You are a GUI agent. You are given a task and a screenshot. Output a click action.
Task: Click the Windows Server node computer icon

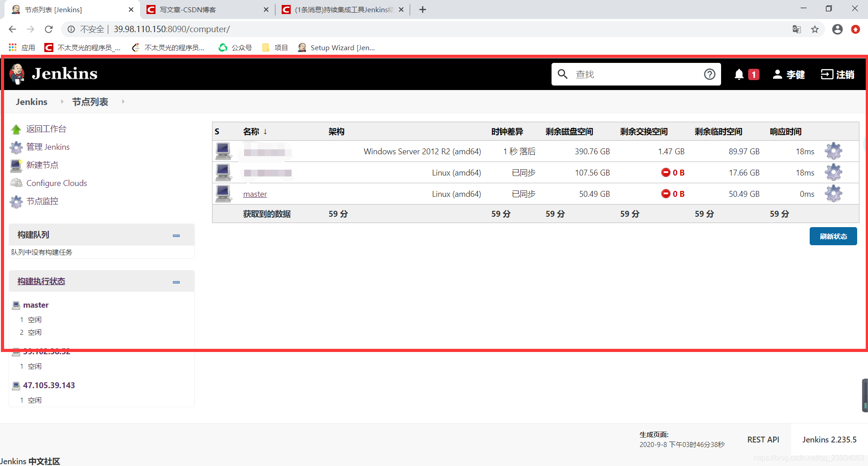[223, 151]
